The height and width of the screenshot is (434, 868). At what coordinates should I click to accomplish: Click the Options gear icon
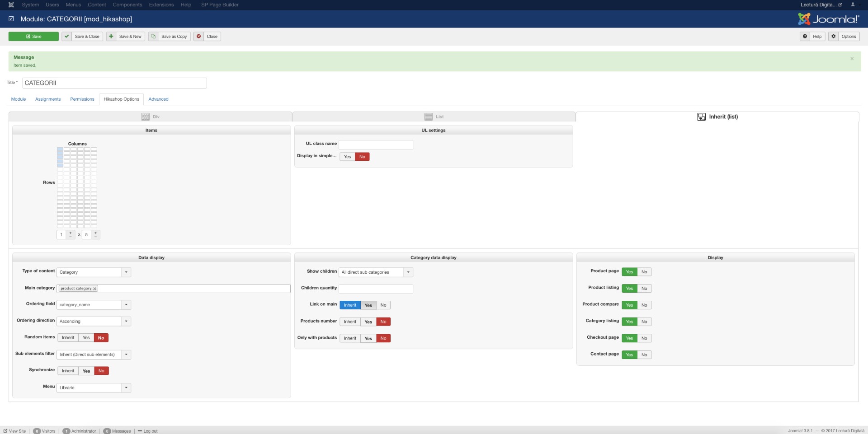(x=834, y=37)
